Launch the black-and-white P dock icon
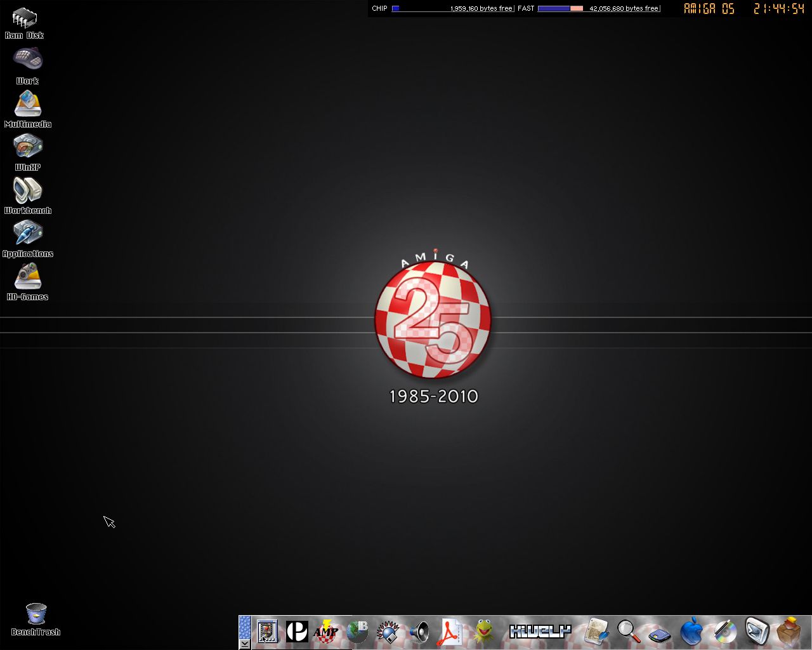This screenshot has height=650, width=812. tap(296, 632)
